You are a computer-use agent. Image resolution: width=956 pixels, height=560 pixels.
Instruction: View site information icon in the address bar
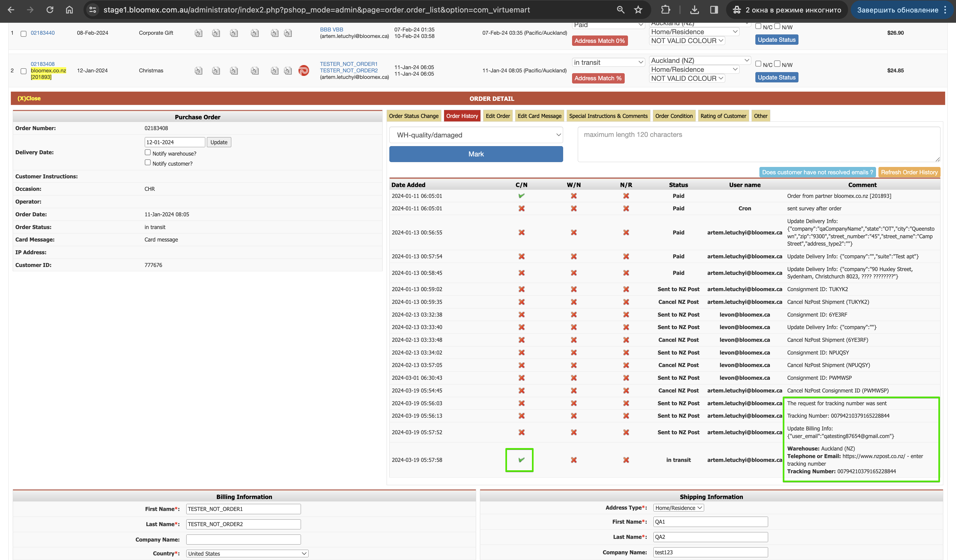tap(92, 10)
